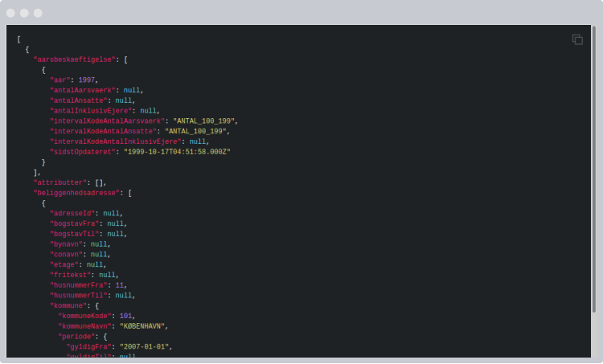Viewport: 603px width, 364px height.
Task: Select the value "KØBENHAVN"
Action: (x=142, y=326)
